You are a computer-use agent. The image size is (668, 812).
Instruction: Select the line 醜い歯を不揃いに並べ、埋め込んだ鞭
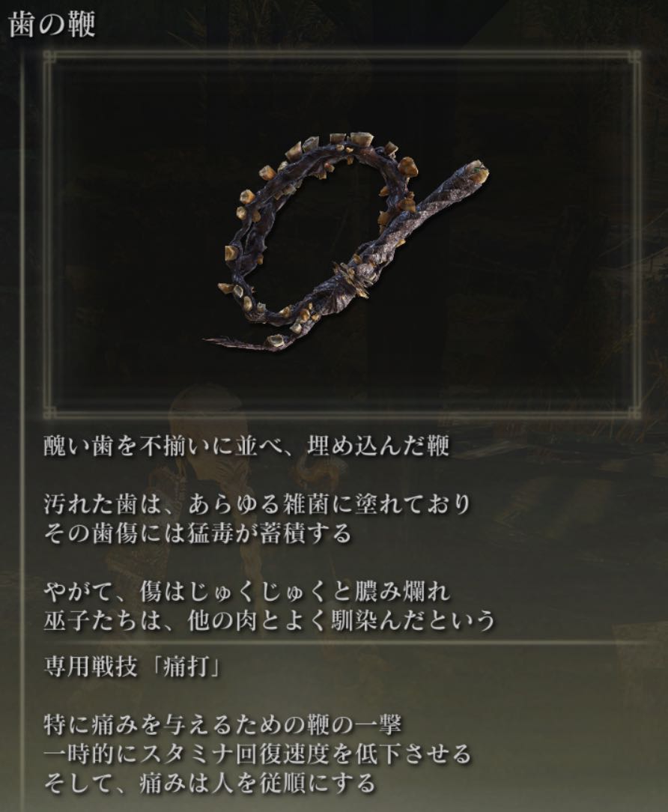click(x=246, y=446)
